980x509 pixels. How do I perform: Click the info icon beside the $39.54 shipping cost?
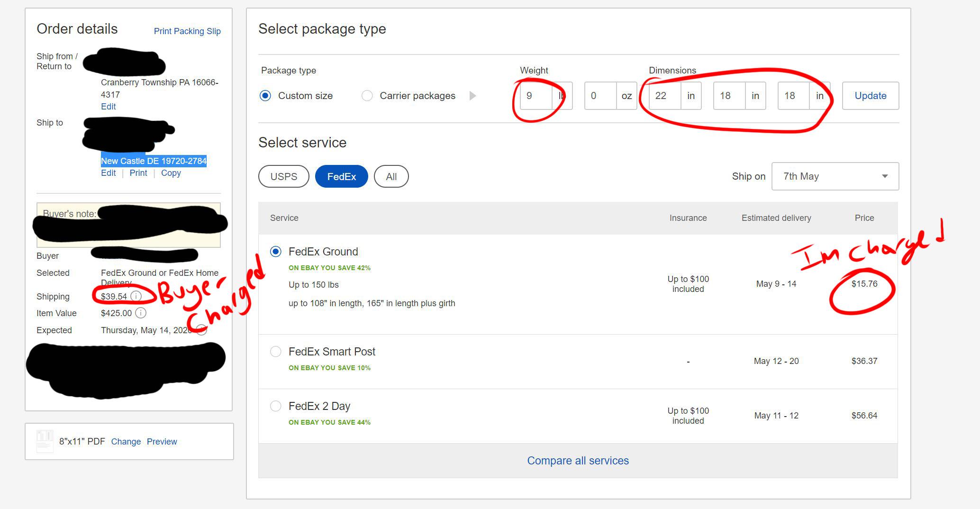pos(137,296)
